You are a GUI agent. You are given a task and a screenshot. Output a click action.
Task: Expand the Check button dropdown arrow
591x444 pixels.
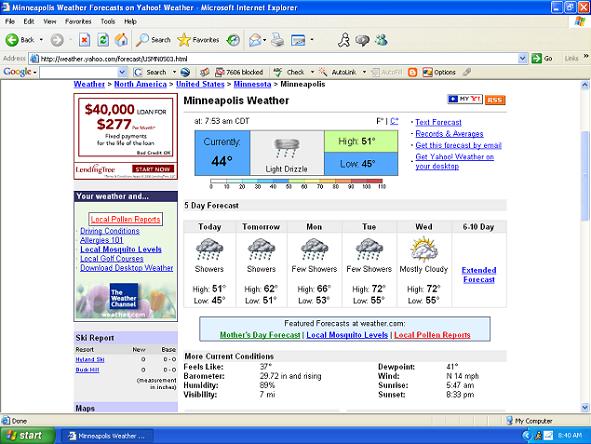click(312, 72)
